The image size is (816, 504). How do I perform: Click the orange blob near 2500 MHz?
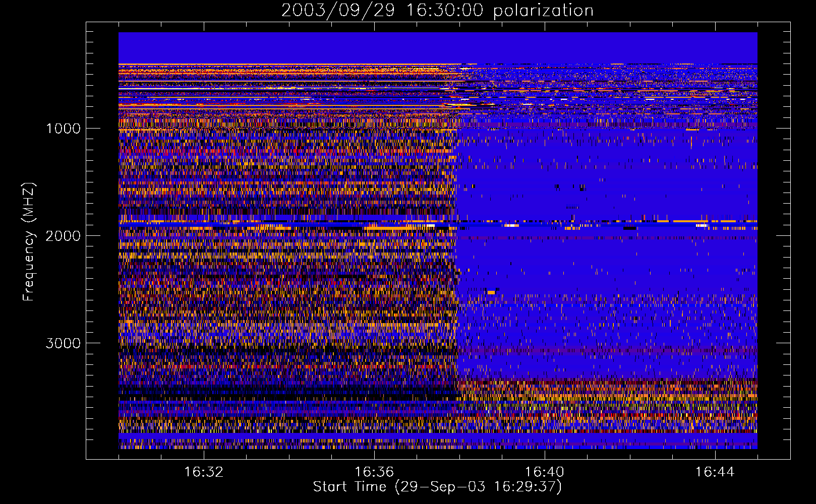[x=491, y=292]
